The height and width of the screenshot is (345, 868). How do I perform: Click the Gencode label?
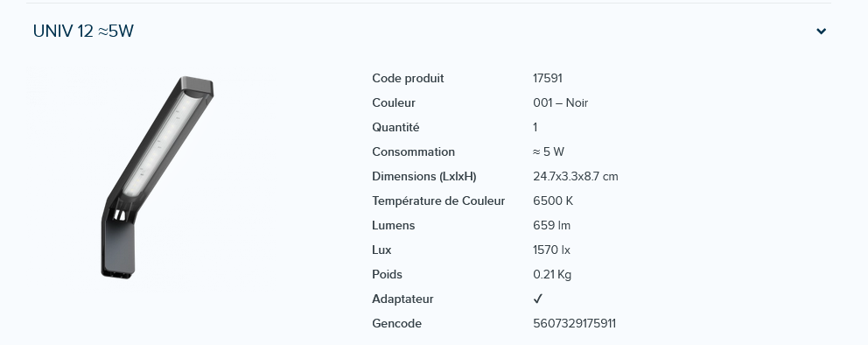396,323
